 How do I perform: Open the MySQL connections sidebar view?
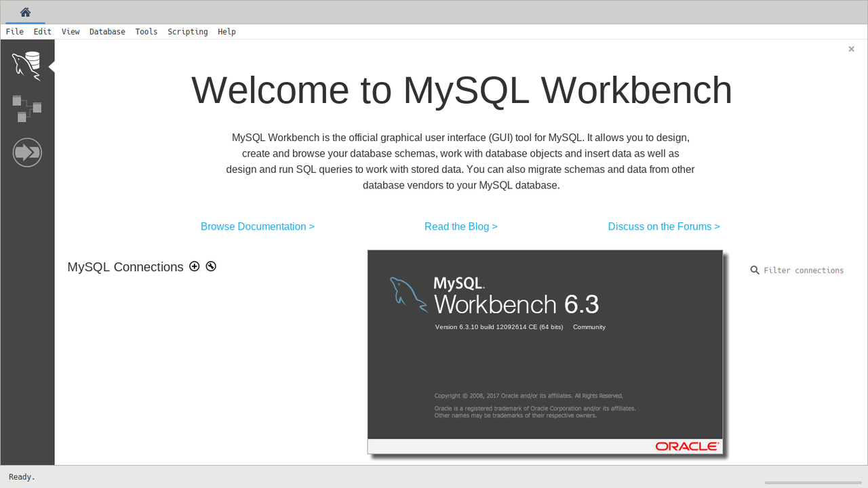point(26,66)
